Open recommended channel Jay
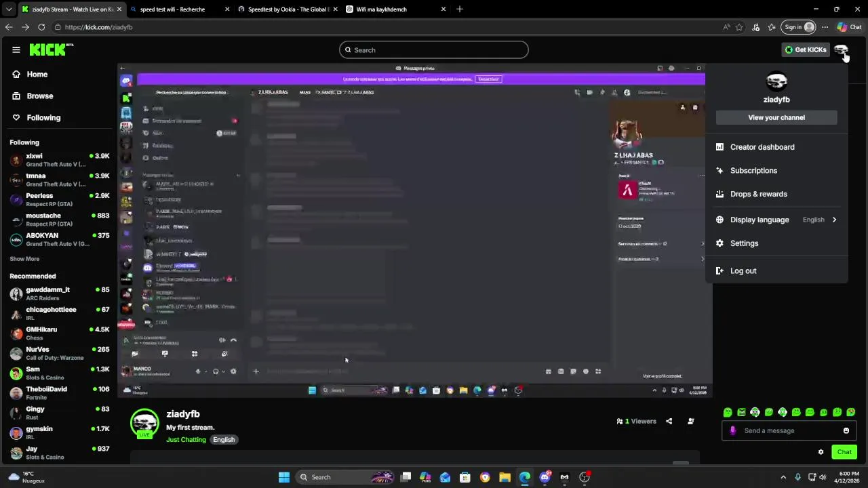 point(60,453)
